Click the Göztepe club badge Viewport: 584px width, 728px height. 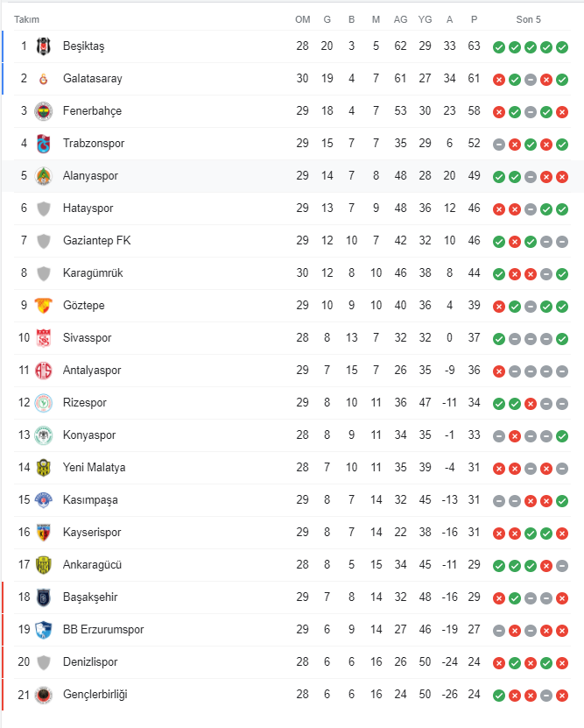[44, 306]
